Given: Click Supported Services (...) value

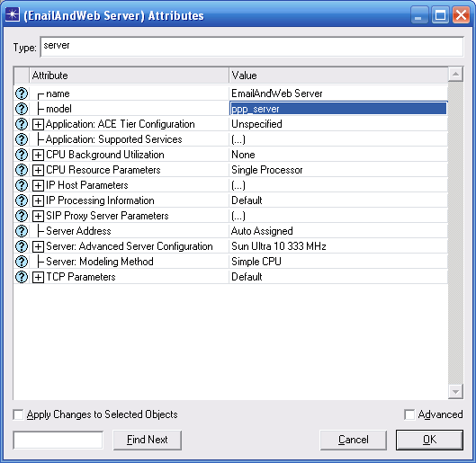Looking at the screenshot, I should coord(338,139).
